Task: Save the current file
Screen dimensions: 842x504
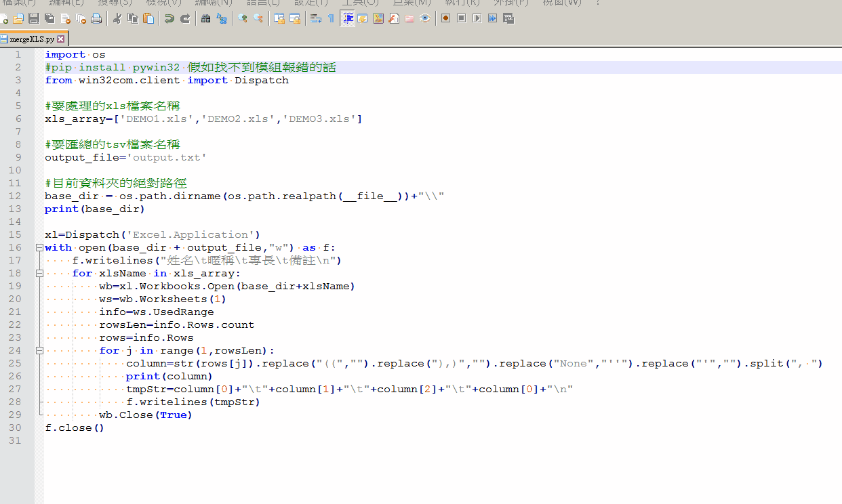Action: pyautogui.click(x=33, y=18)
